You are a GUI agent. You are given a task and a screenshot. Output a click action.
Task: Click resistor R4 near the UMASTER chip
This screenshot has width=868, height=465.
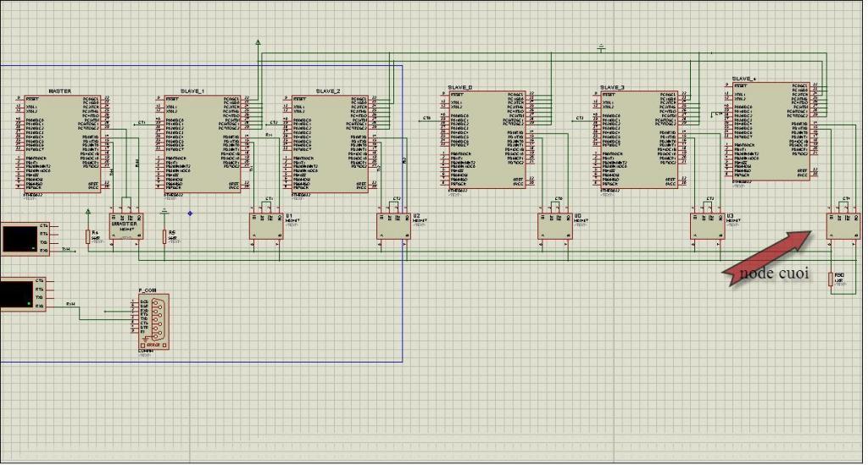tap(87, 236)
